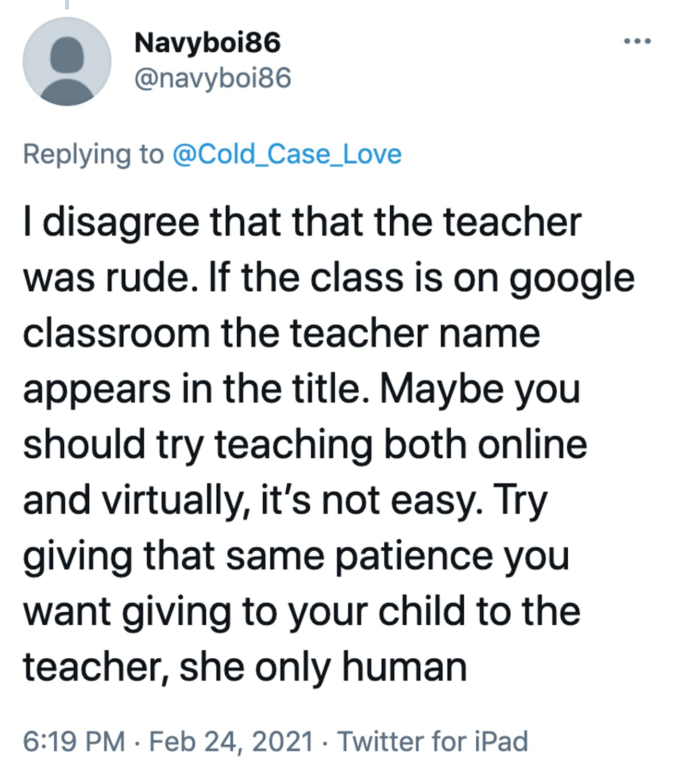Click the "Replying to" label

click(93, 155)
